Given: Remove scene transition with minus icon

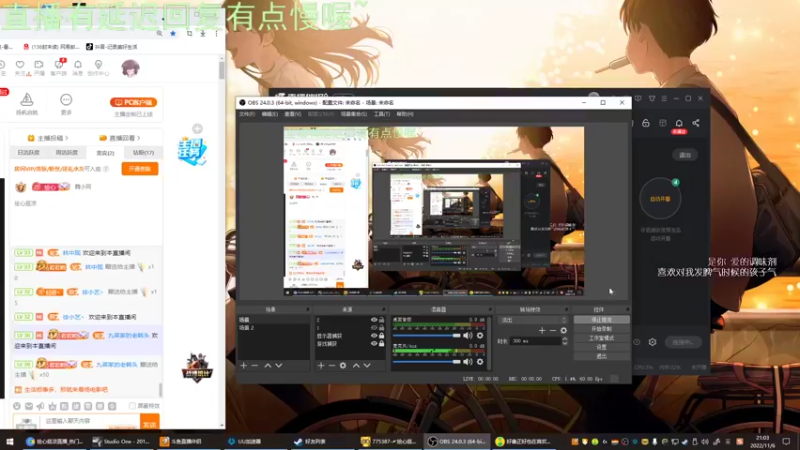Looking at the screenshot, I should (553, 331).
